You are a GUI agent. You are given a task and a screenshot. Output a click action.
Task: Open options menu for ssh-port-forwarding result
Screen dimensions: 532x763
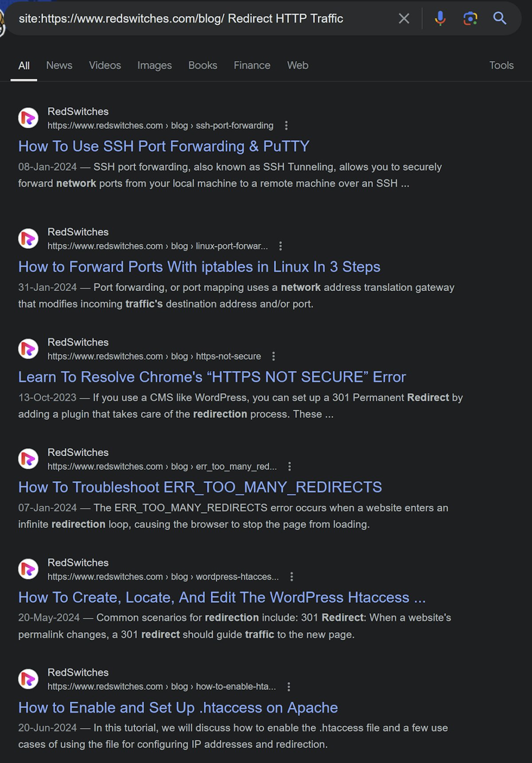click(286, 126)
